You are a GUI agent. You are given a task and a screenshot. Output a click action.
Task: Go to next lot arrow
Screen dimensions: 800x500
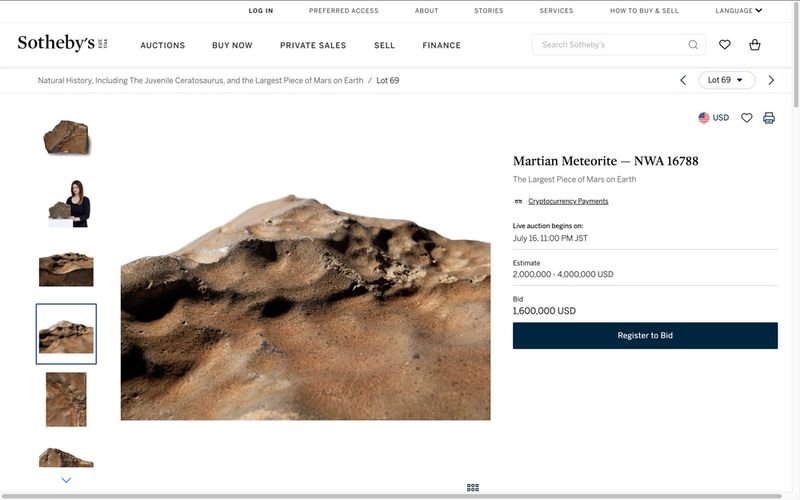[x=771, y=80]
